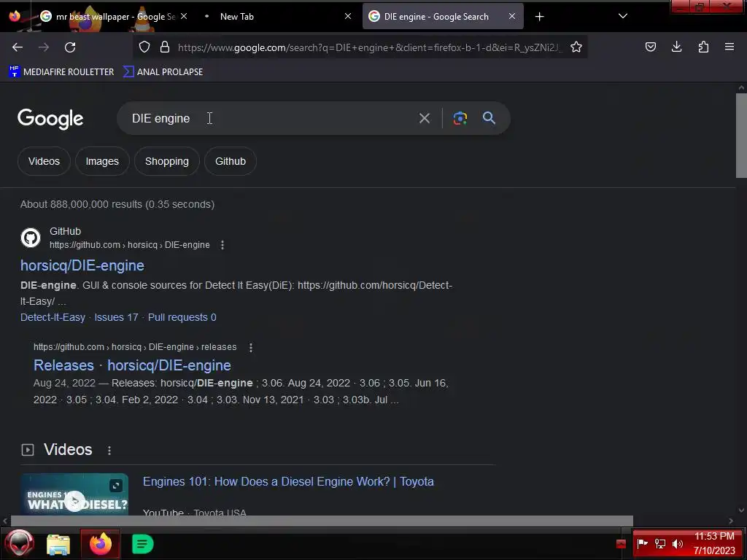
Task: Click the vertical page scrollbar thumb
Action: coord(741,136)
